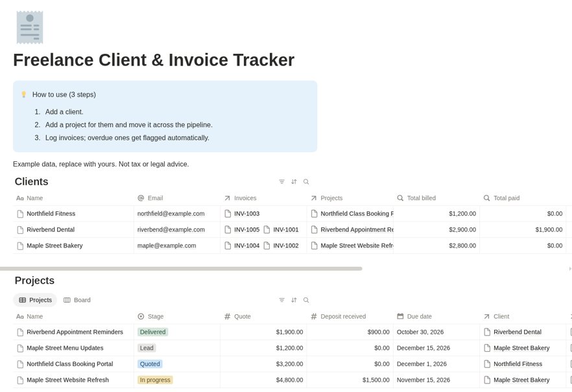Click the page icon of Maple Street Website Refresh row
The height and width of the screenshot is (392, 572).
(21, 380)
